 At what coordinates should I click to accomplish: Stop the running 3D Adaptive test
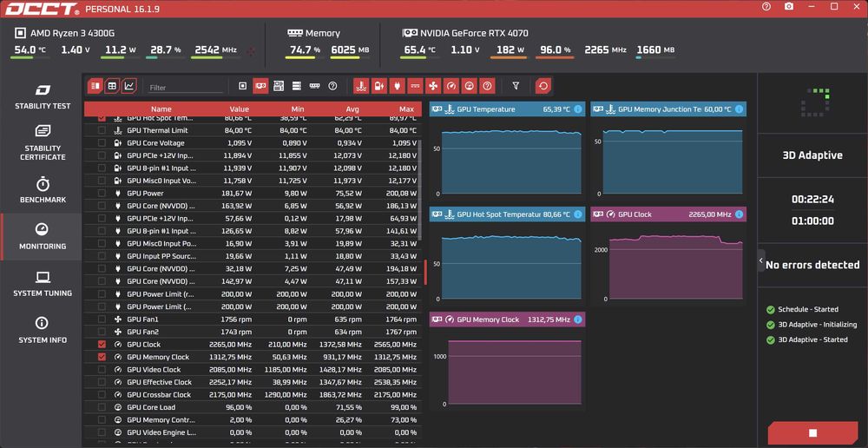tap(812, 433)
